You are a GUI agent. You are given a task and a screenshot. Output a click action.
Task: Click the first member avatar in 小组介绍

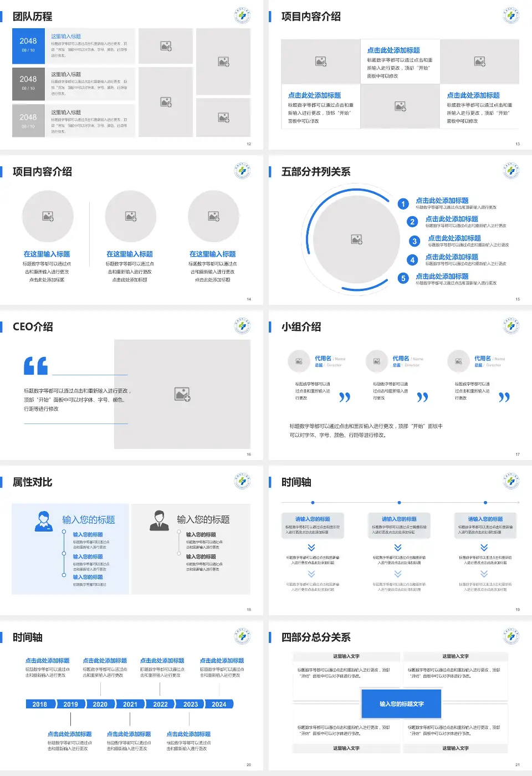(299, 361)
